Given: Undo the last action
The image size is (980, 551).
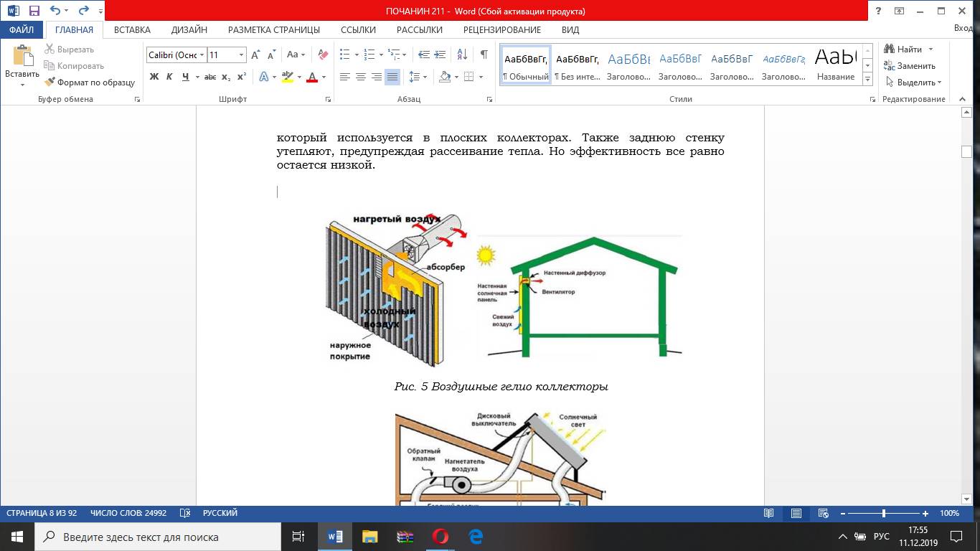Looking at the screenshot, I should pos(55,11).
